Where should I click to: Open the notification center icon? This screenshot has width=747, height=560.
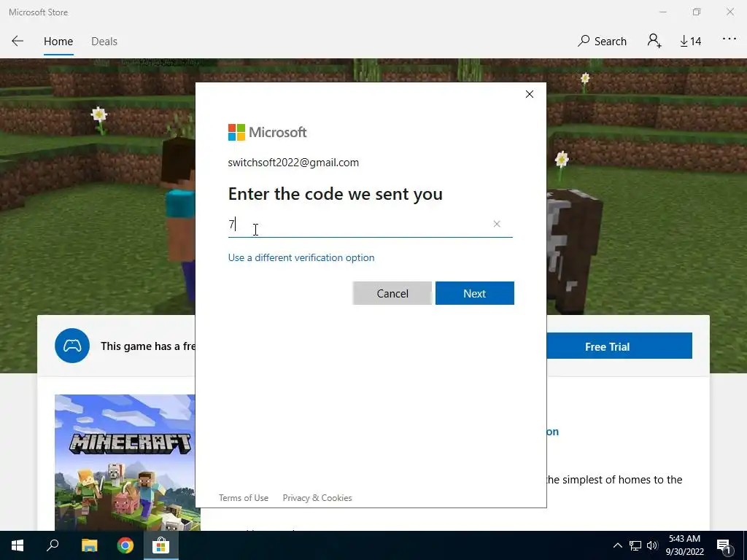[x=724, y=545]
